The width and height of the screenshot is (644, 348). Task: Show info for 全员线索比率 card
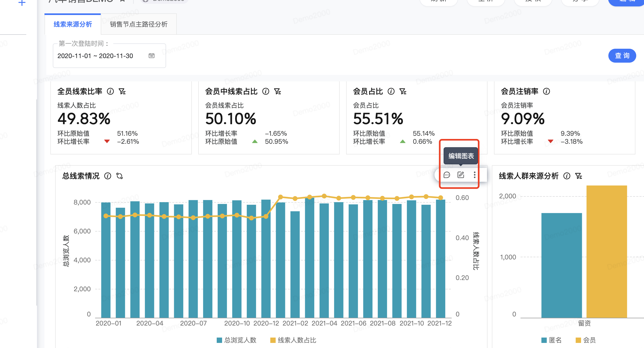110,92
